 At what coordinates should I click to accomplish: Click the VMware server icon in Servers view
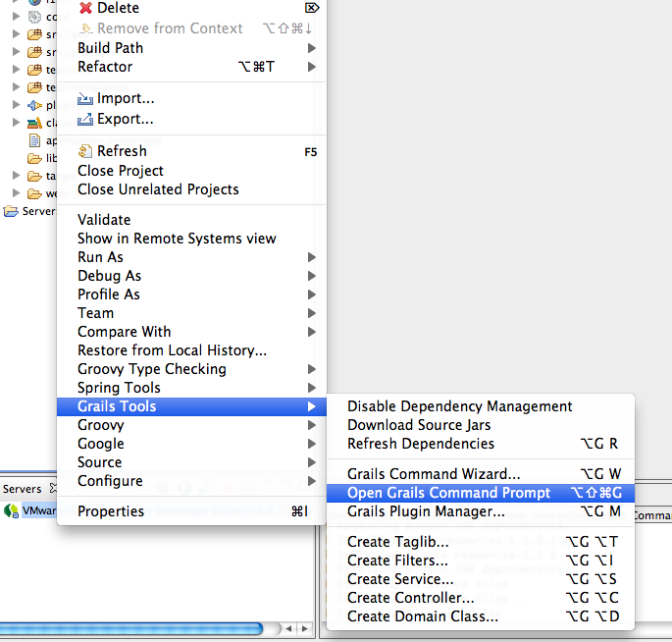point(11,510)
